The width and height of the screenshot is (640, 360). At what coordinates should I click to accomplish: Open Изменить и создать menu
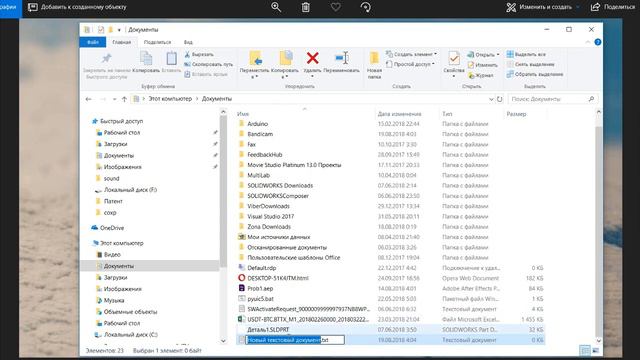tap(542, 7)
